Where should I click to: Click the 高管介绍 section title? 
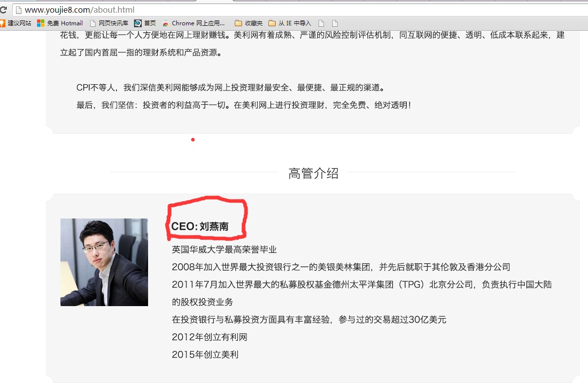(x=313, y=173)
